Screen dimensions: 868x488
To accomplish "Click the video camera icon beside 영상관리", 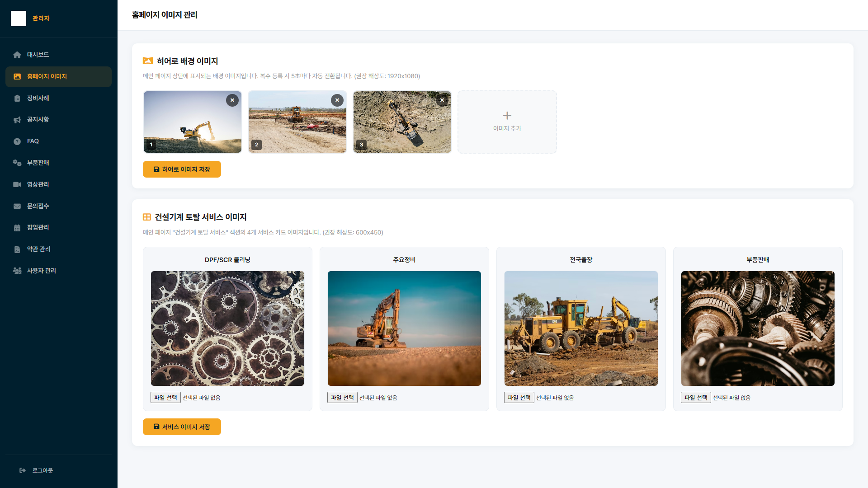I will (x=17, y=184).
